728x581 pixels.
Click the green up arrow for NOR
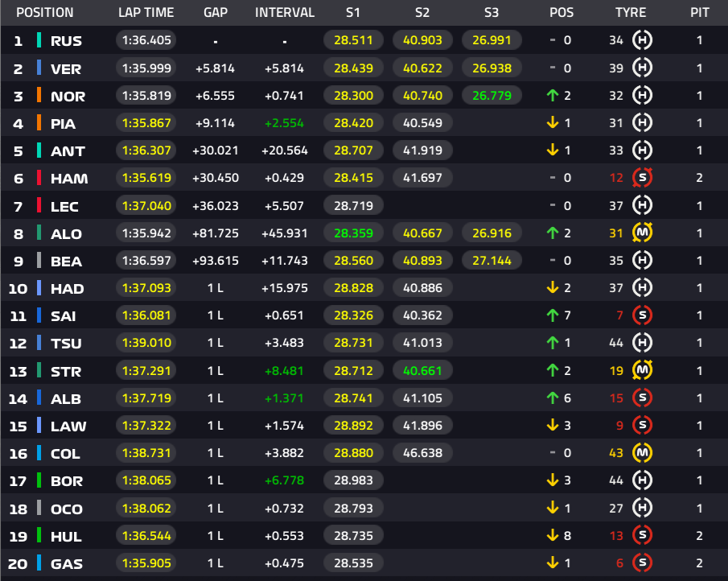click(x=552, y=96)
